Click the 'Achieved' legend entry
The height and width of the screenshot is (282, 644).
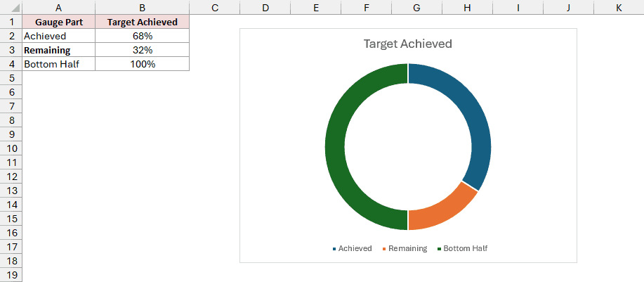[352, 249]
